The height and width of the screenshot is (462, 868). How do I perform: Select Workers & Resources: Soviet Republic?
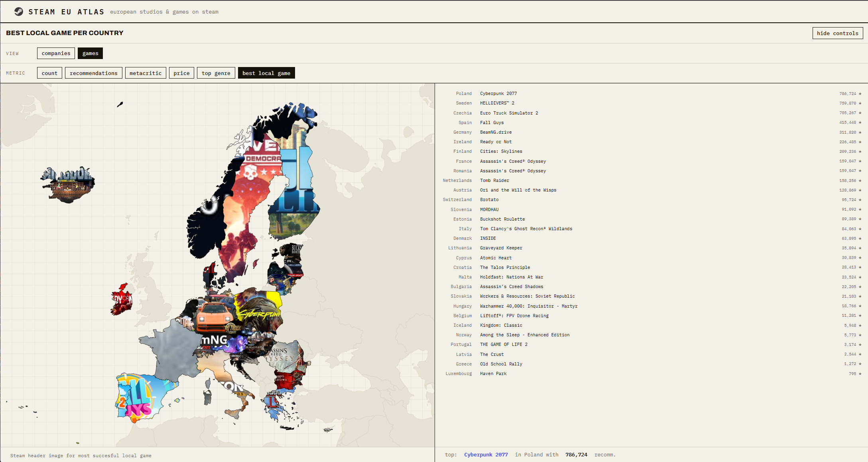point(527,296)
